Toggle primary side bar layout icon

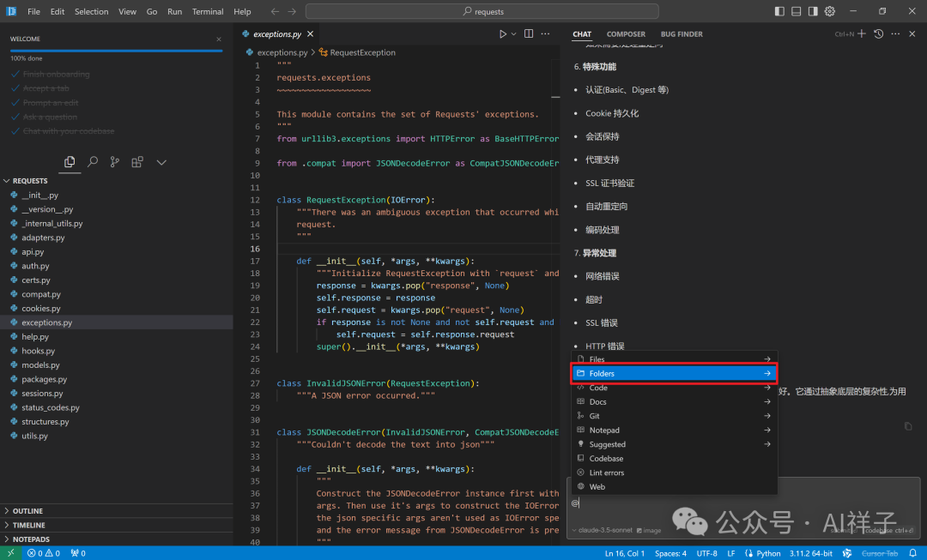779,11
